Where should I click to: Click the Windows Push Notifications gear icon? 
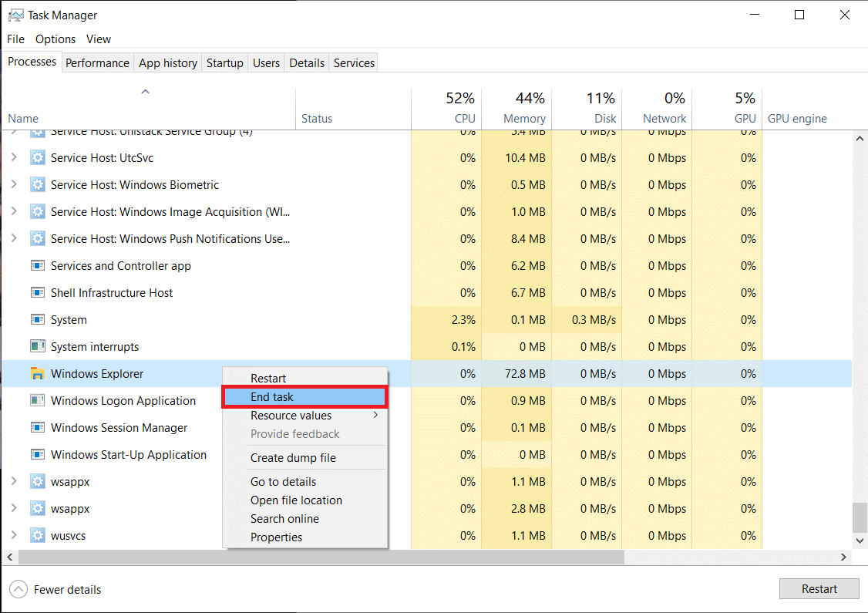pos(37,239)
